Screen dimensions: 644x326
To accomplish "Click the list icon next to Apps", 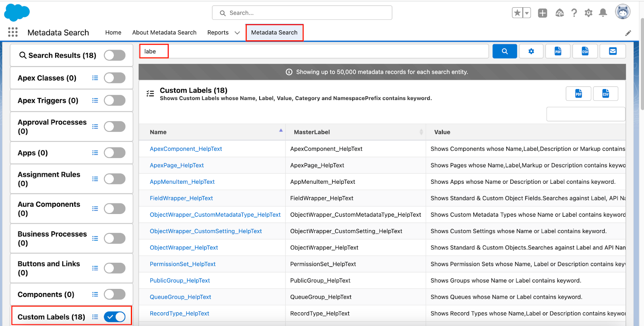I will [x=95, y=153].
